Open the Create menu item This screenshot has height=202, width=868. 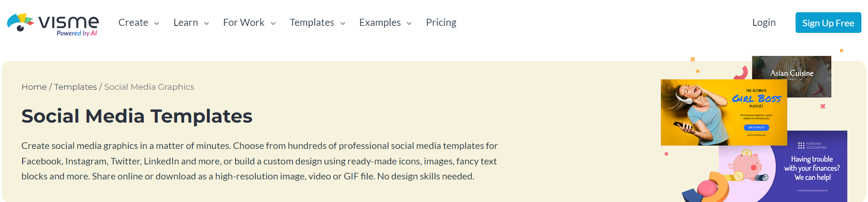(x=134, y=23)
